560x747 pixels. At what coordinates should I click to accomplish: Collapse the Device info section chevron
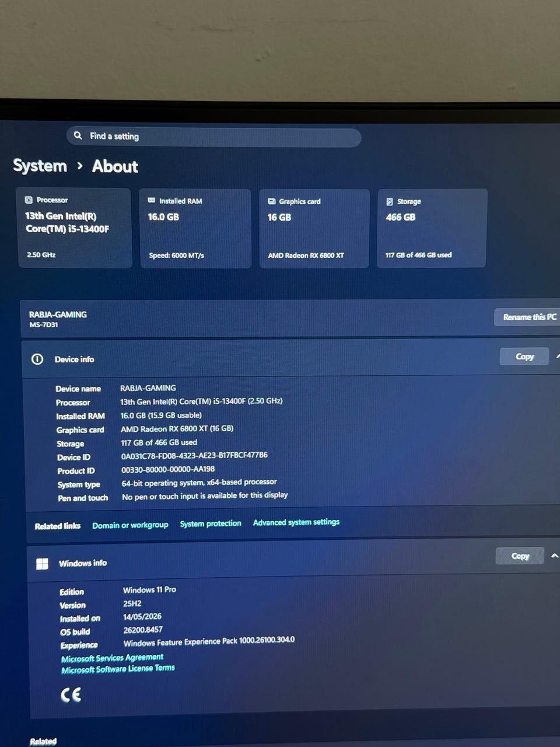pyautogui.click(x=558, y=356)
